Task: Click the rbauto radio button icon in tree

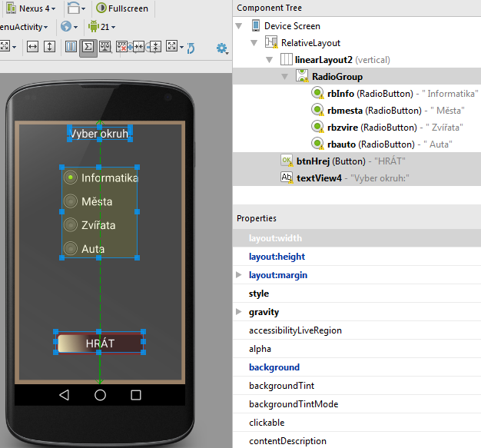Action: coord(317,143)
